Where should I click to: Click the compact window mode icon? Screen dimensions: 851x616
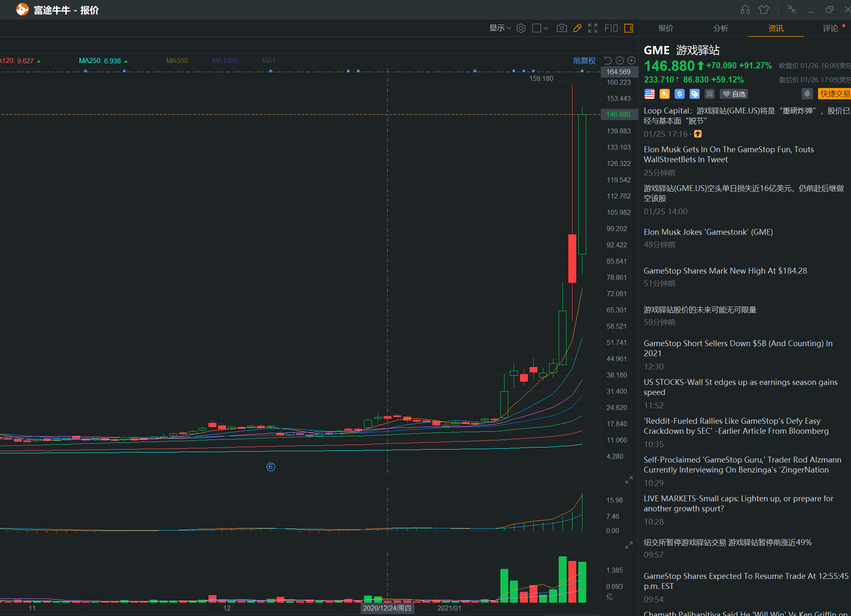(791, 9)
